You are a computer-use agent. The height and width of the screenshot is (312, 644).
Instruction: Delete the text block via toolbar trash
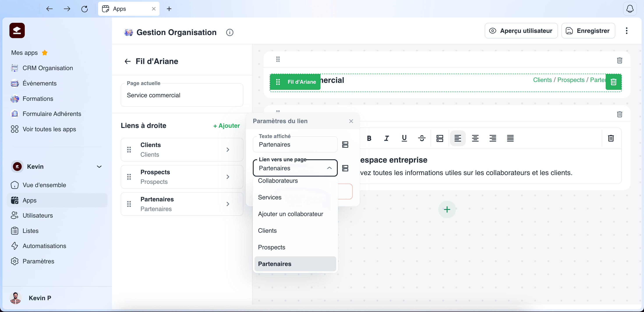(611, 138)
